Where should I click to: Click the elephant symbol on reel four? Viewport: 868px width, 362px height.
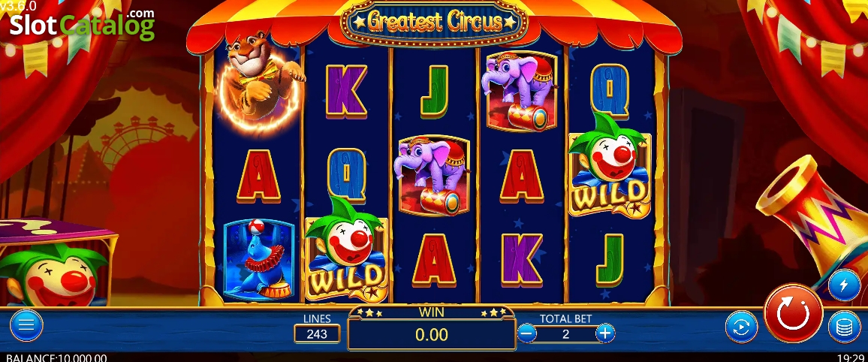[x=521, y=91]
